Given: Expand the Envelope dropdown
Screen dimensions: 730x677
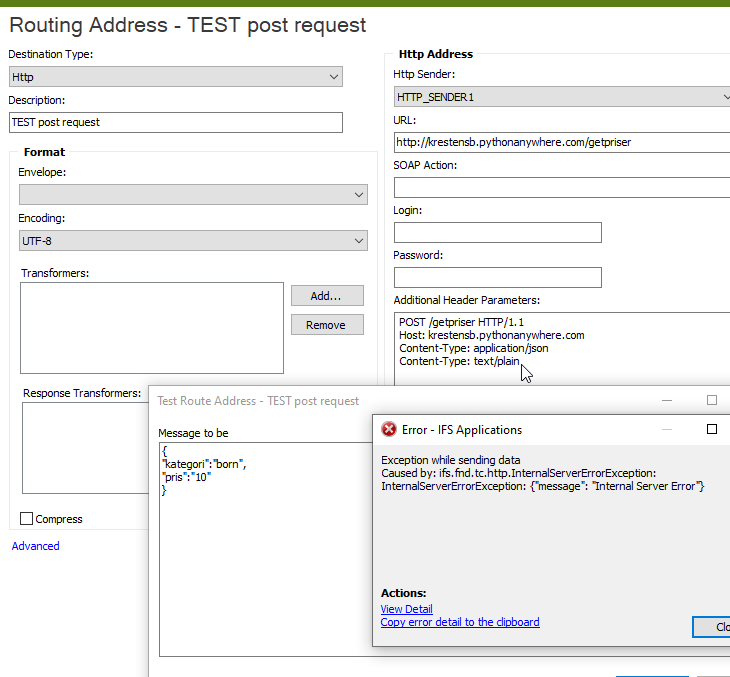Looking at the screenshot, I should [193, 195].
